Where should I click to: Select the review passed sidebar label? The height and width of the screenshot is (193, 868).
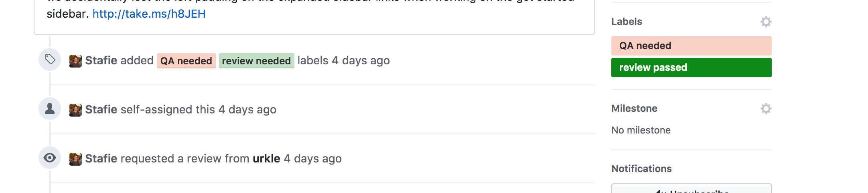coord(691,68)
